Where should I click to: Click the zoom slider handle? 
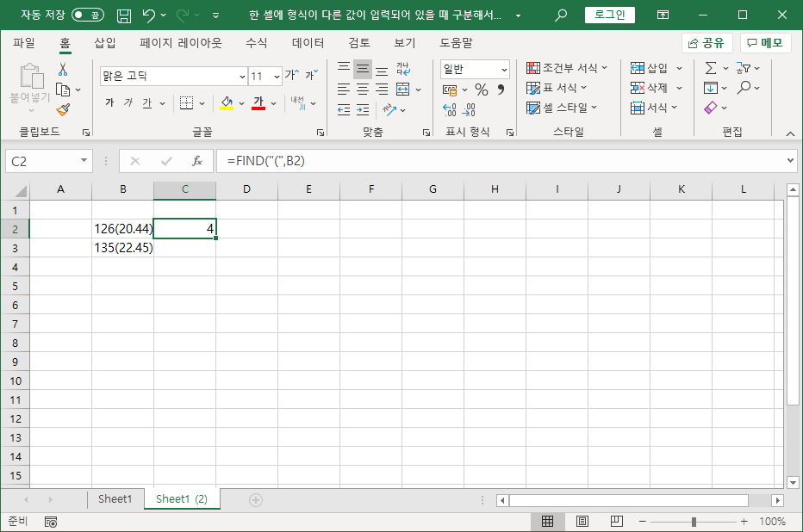point(694,522)
